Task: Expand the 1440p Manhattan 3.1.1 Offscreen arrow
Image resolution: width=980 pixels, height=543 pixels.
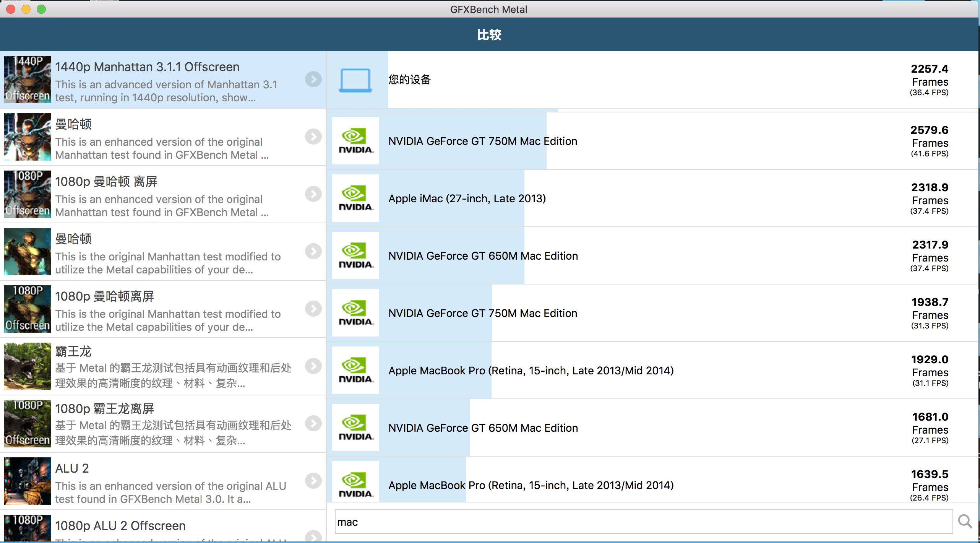Action: [313, 79]
